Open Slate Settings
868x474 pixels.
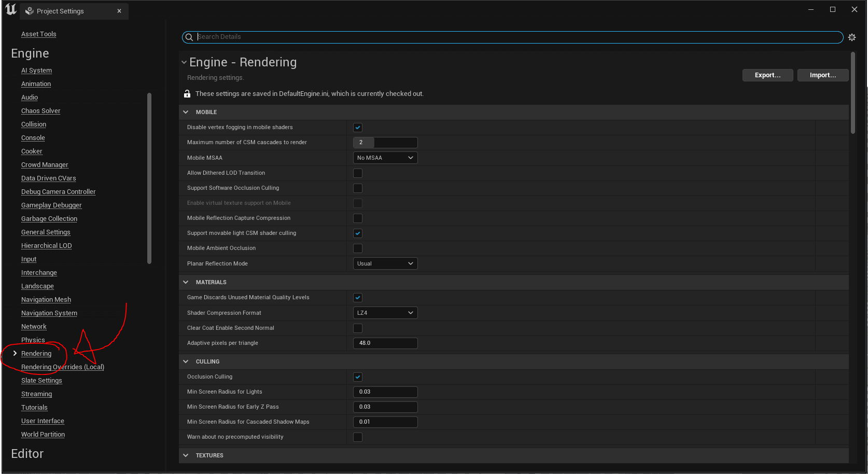tap(41, 381)
